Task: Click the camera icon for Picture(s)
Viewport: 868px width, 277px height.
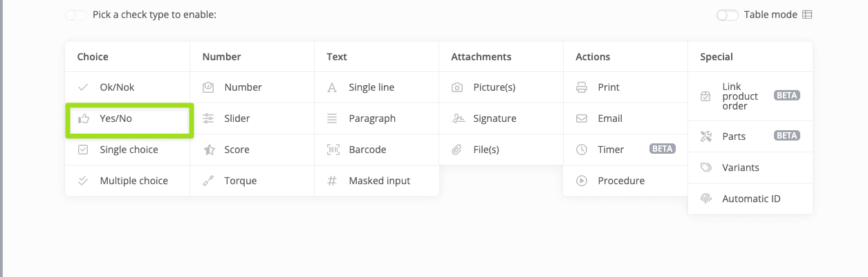Action: point(457,87)
